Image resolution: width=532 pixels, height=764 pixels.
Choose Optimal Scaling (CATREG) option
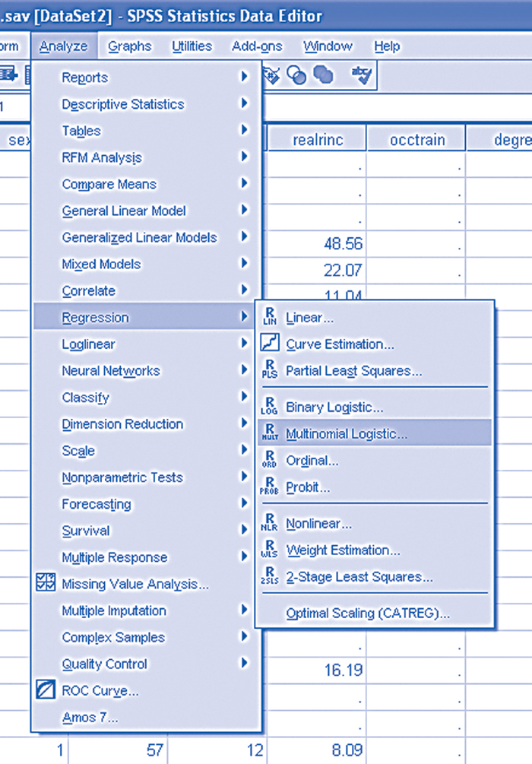(368, 613)
